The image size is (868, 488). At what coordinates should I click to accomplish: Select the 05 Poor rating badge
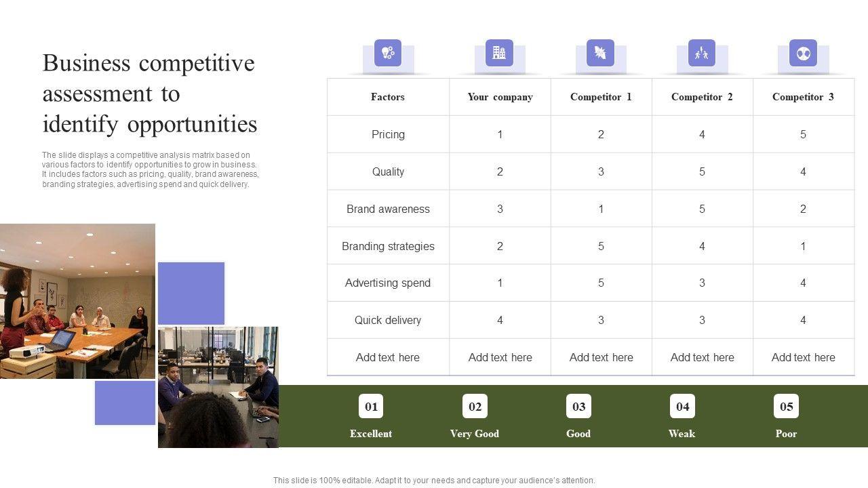pos(786,407)
